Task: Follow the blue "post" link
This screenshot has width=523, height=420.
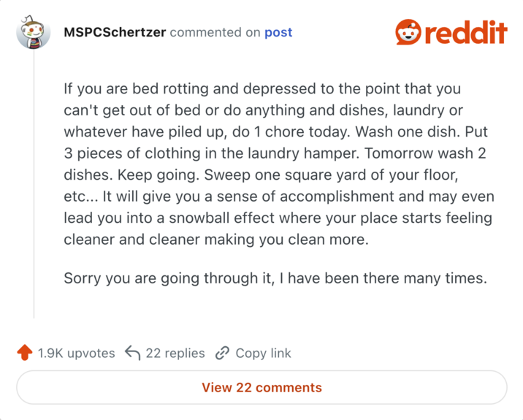Action: point(278,32)
